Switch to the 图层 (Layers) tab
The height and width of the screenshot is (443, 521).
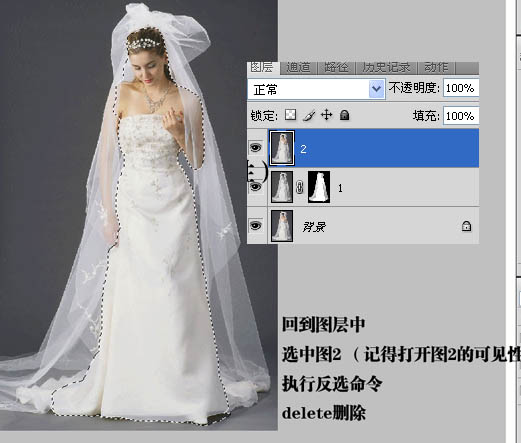(263, 68)
